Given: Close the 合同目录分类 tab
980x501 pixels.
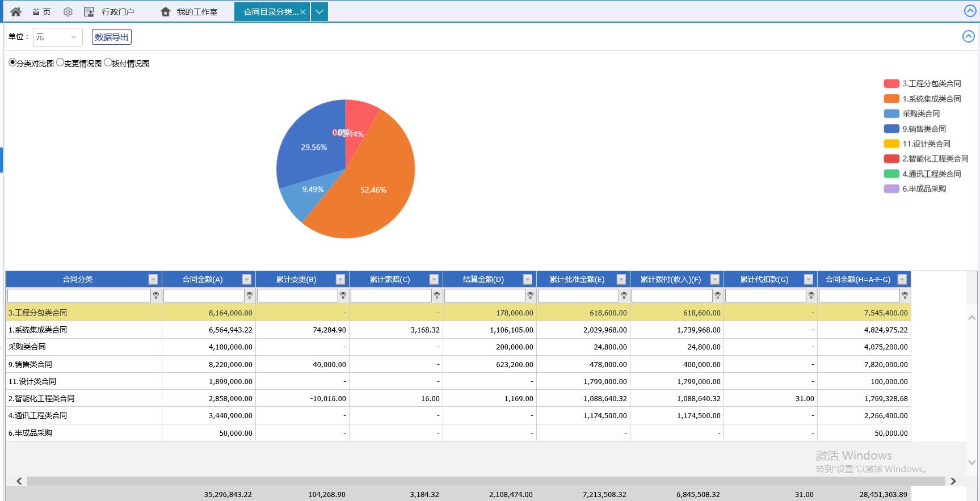Looking at the screenshot, I should coord(303,12).
